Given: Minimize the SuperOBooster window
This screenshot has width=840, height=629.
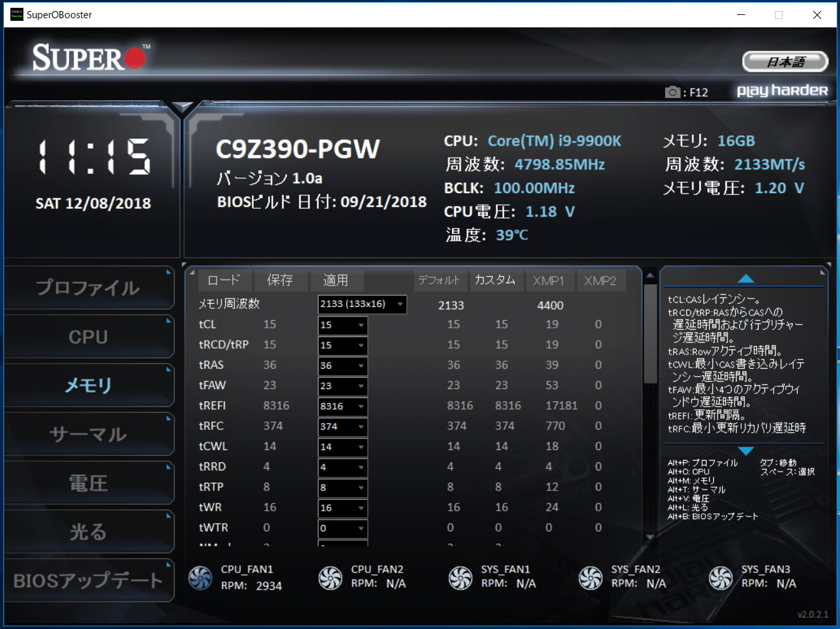Looking at the screenshot, I should [x=741, y=14].
